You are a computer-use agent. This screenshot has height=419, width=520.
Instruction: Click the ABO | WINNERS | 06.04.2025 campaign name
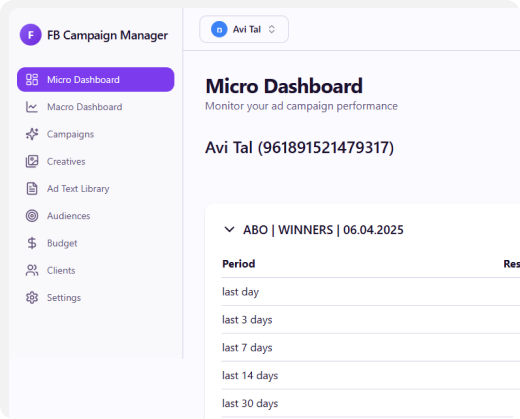[x=323, y=230]
